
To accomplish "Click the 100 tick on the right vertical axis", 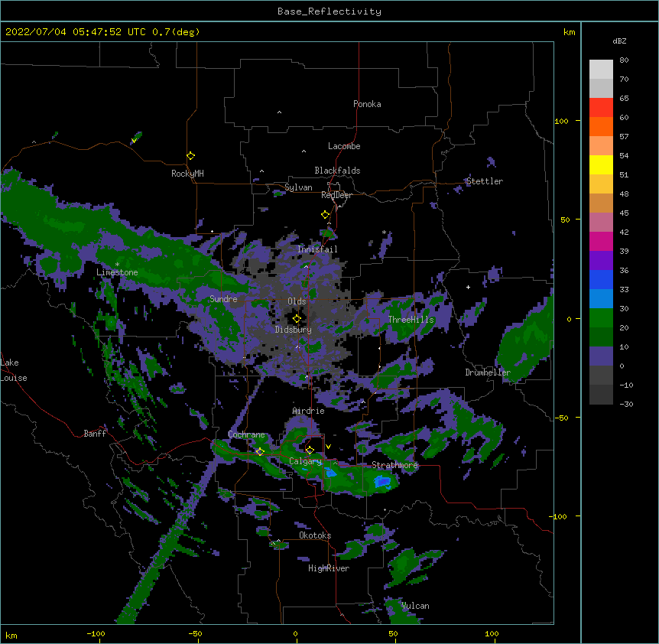I will [561, 121].
